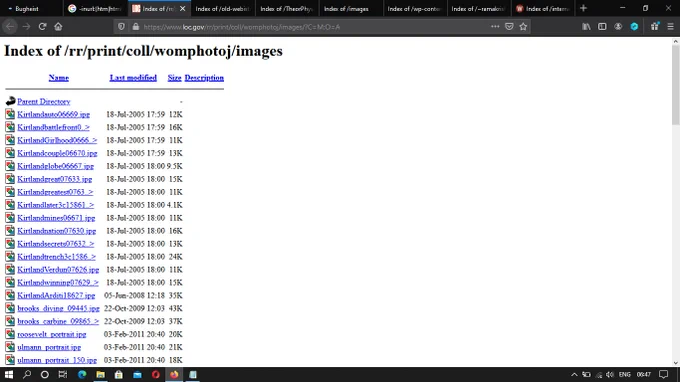The height and width of the screenshot is (382, 680).
Task: Open the Windows Start menu
Action: [9, 375]
